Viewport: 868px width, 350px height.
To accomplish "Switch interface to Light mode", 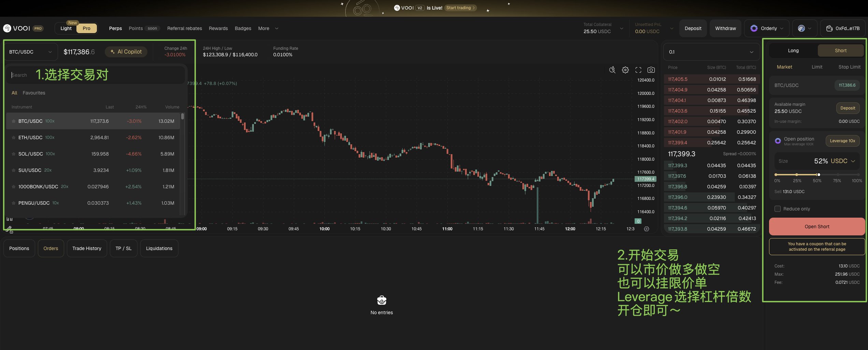I will (66, 28).
